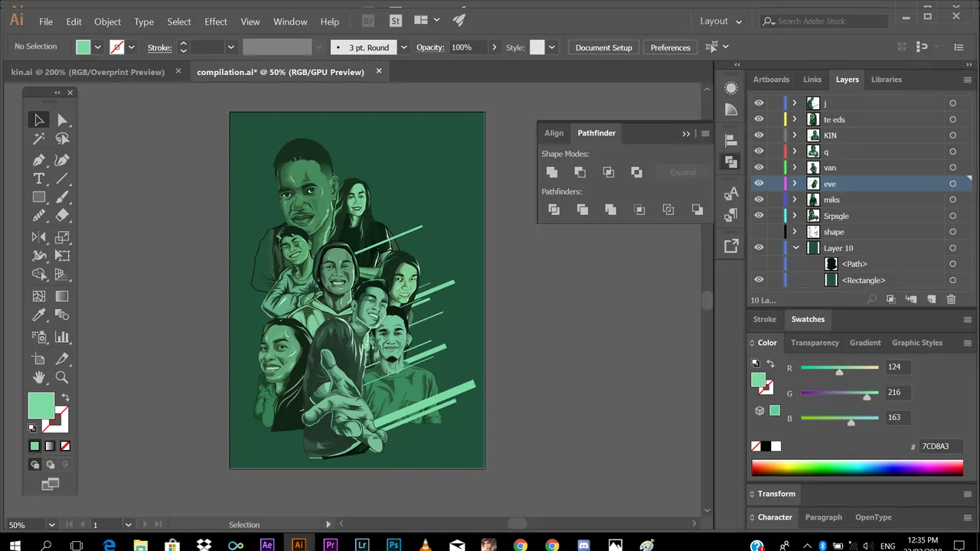Delete selection with Layers trash icon
The image size is (980, 551).
pyautogui.click(x=951, y=299)
